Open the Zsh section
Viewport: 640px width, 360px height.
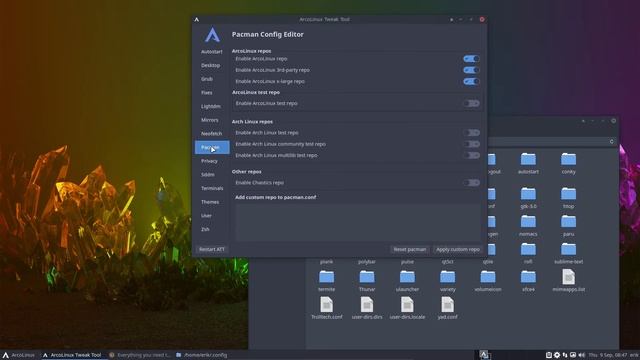point(212,229)
